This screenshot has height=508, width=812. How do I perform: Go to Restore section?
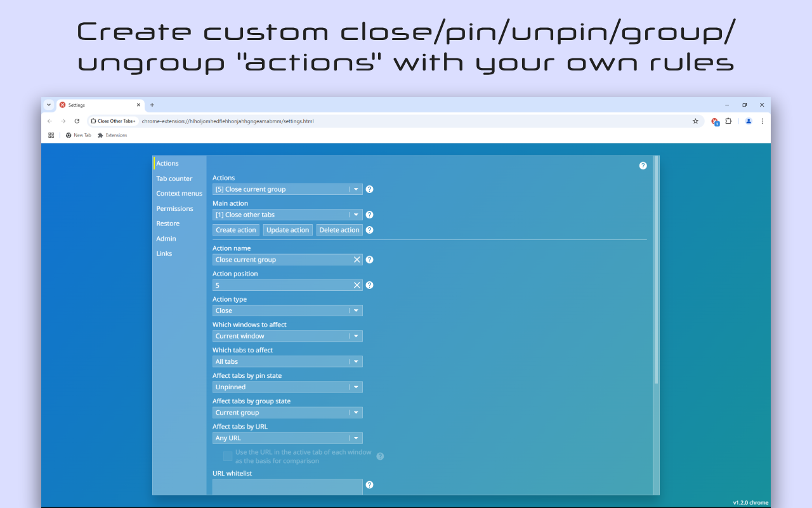click(x=168, y=224)
